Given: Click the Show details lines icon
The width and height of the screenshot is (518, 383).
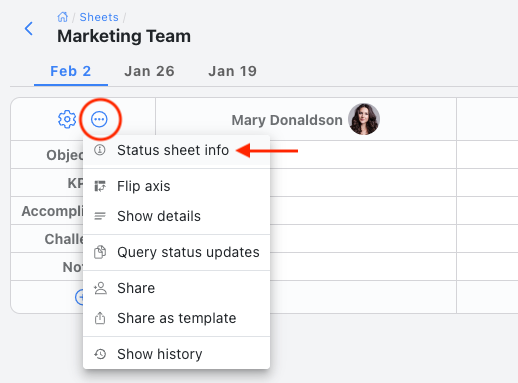Looking at the screenshot, I should point(100,216).
